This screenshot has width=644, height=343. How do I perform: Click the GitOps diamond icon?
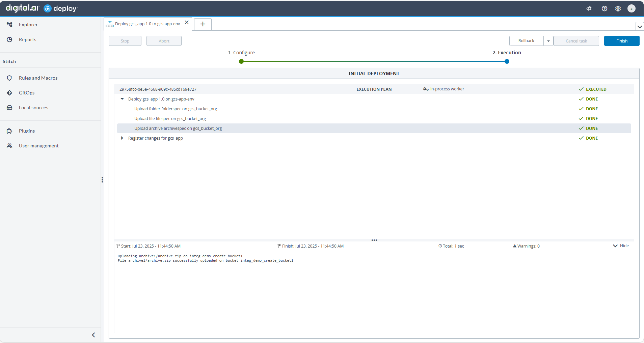pyautogui.click(x=9, y=93)
